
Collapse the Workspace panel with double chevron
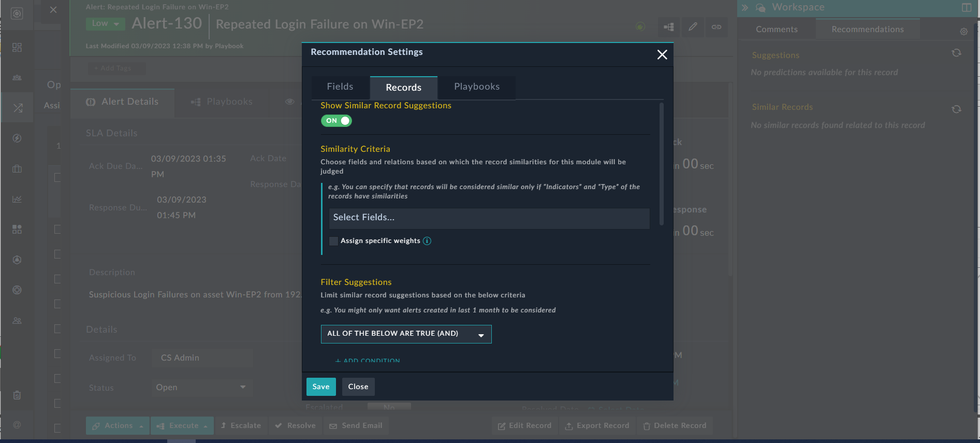(745, 7)
